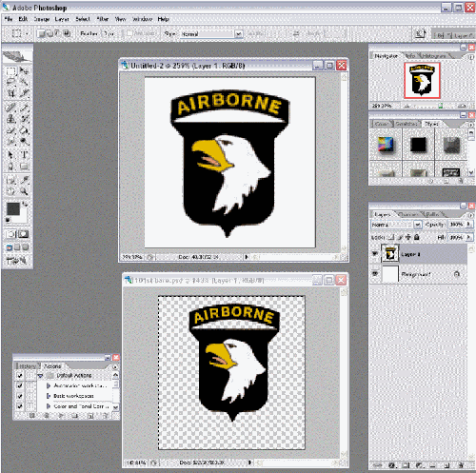Select the Crop tool
The width and height of the screenshot is (476, 473).
click(10, 93)
